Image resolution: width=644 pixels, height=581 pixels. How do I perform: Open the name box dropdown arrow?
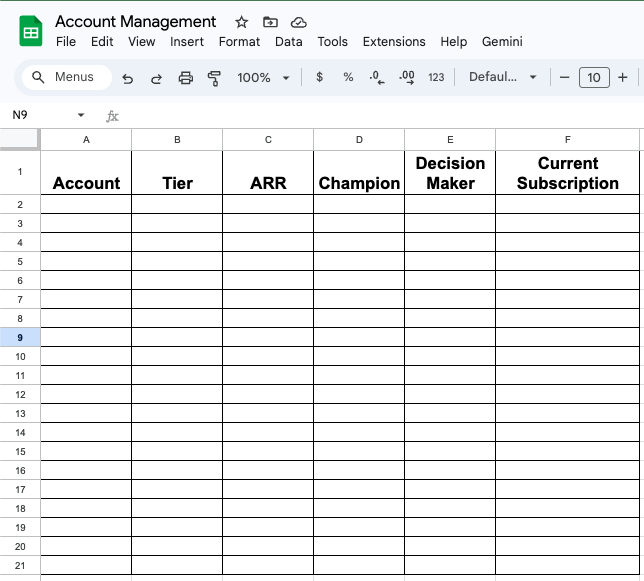pos(81,116)
